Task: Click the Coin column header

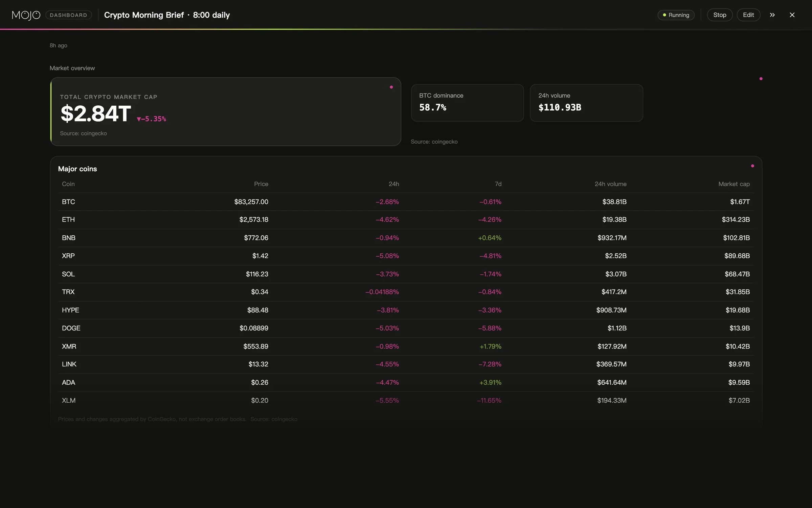Action: click(68, 184)
